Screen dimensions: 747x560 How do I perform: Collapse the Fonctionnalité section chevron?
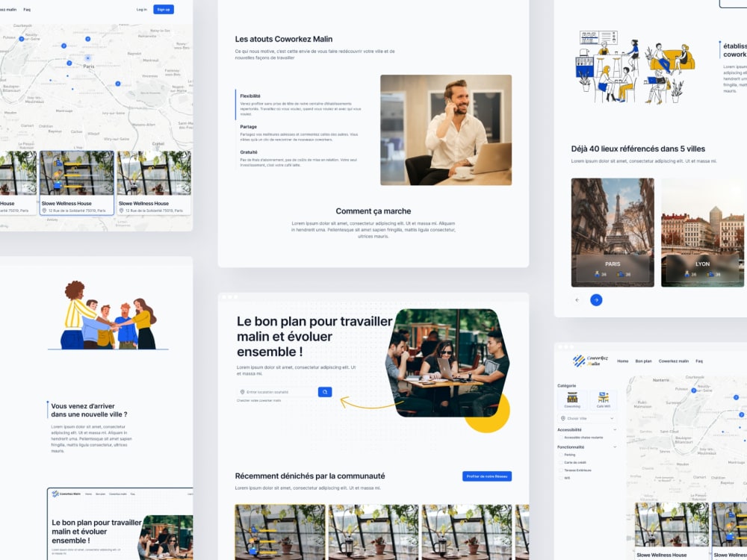coord(614,447)
